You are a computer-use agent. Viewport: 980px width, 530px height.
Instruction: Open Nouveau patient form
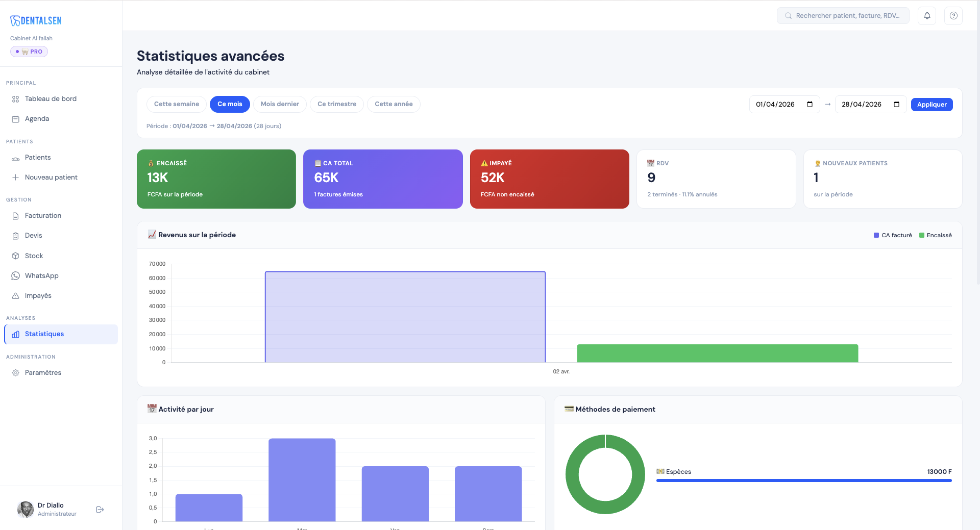point(61,178)
